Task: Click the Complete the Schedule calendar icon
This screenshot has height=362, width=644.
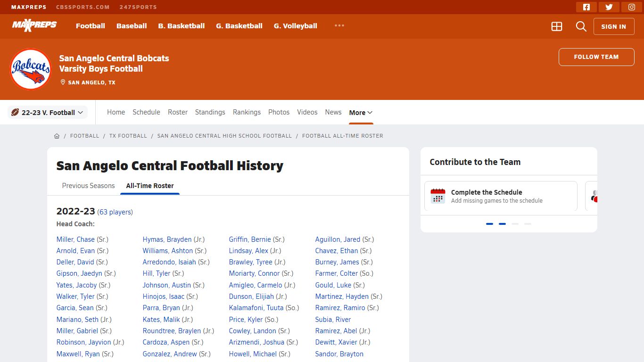Action: coord(438,196)
